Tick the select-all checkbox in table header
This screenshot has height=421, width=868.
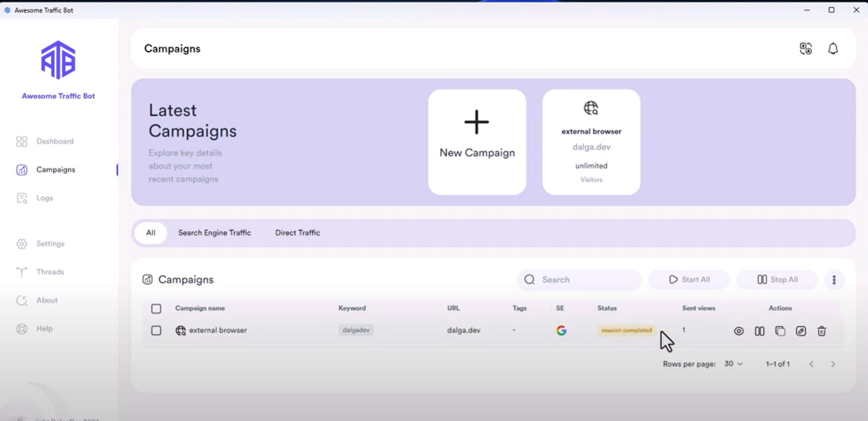[x=156, y=308]
